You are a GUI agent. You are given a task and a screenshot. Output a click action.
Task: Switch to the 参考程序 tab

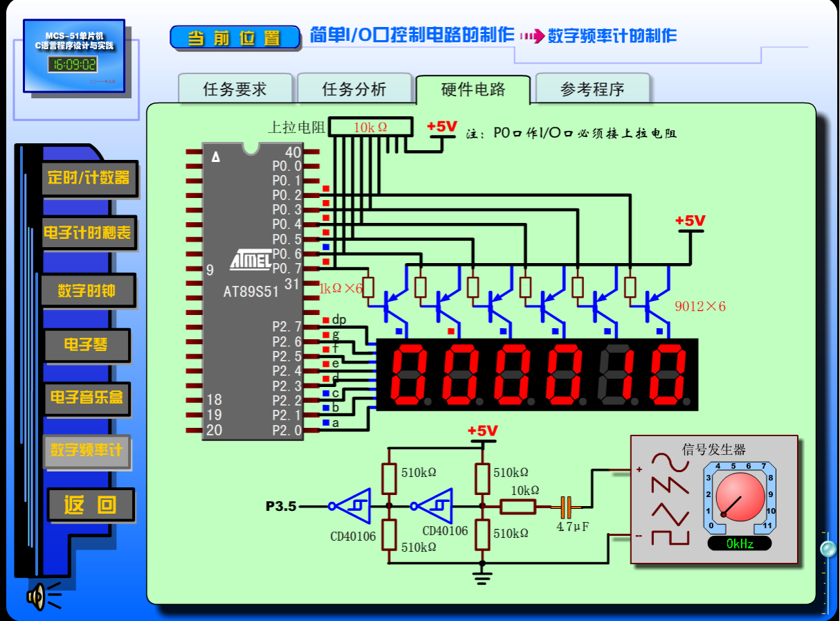(592, 89)
